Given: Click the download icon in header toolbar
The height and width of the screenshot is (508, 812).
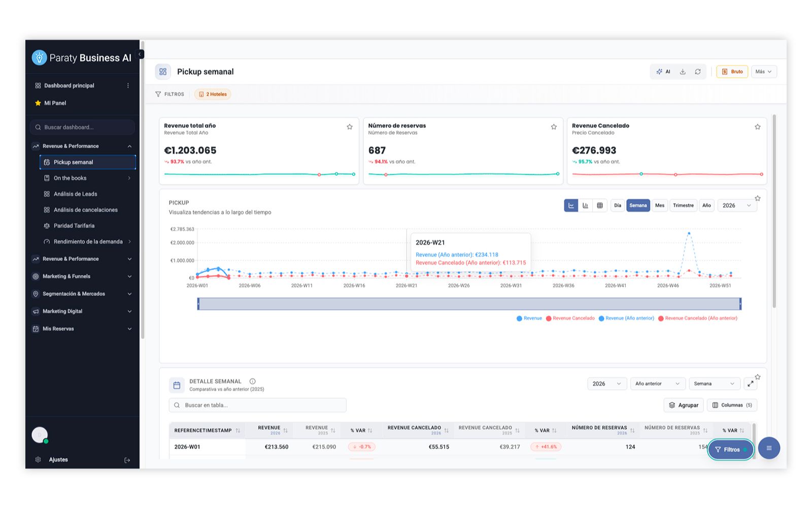Looking at the screenshot, I should (683, 72).
